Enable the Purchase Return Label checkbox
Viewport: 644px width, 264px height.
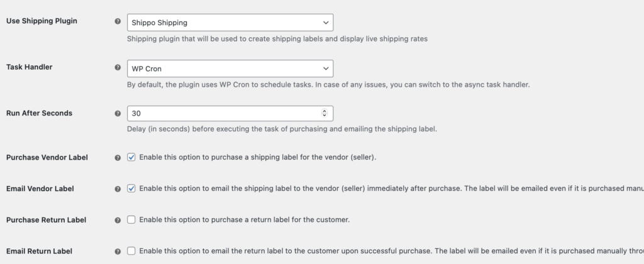[x=131, y=219]
